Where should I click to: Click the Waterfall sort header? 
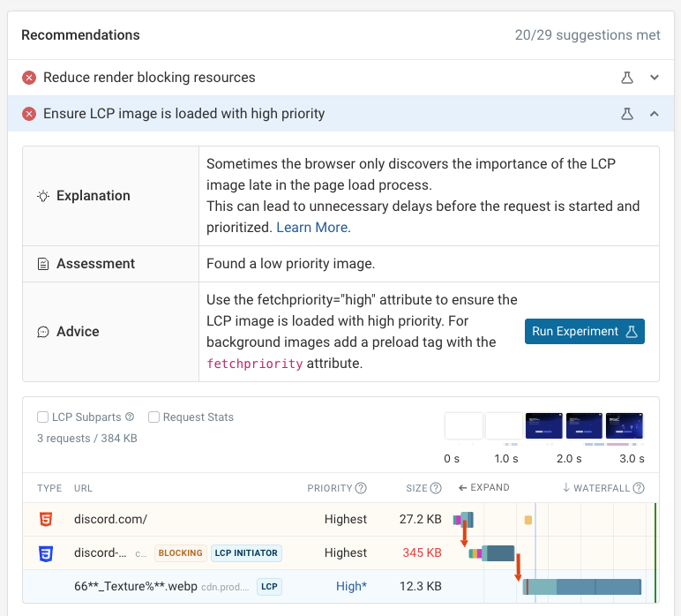click(x=596, y=488)
